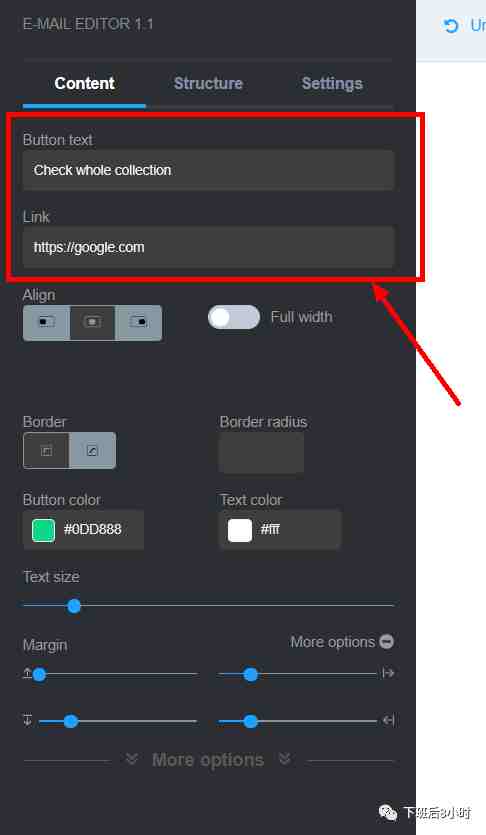Select the align left icon
The image size is (486, 835).
point(46,322)
